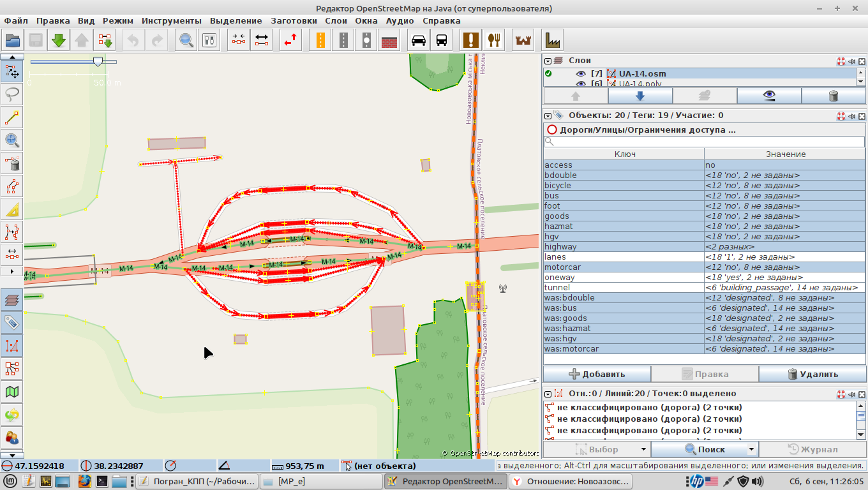Toggle visibility eye of UA-14.osm layer

tap(581, 74)
